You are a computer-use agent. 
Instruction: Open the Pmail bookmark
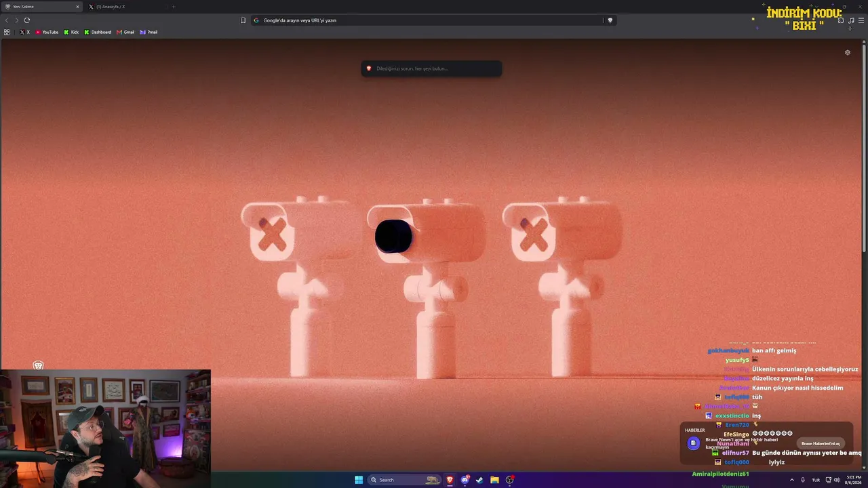149,32
